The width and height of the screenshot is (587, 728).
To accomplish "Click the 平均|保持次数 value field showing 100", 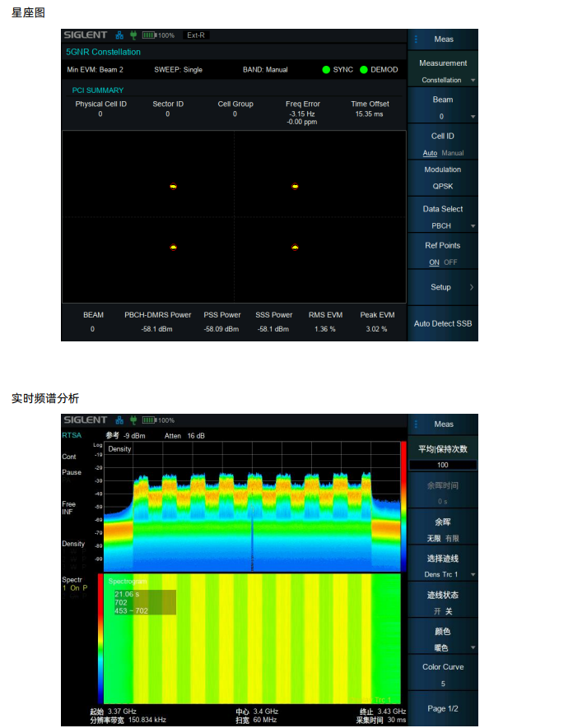I will tap(443, 466).
